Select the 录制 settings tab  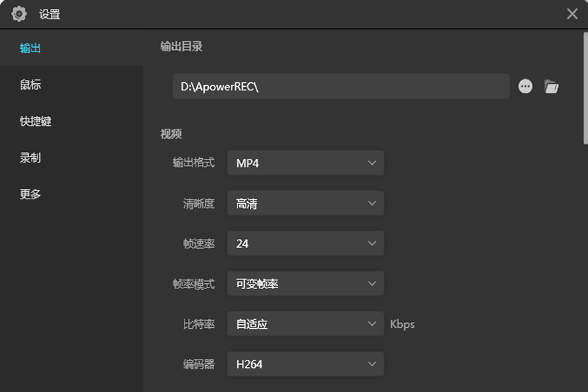pos(31,157)
